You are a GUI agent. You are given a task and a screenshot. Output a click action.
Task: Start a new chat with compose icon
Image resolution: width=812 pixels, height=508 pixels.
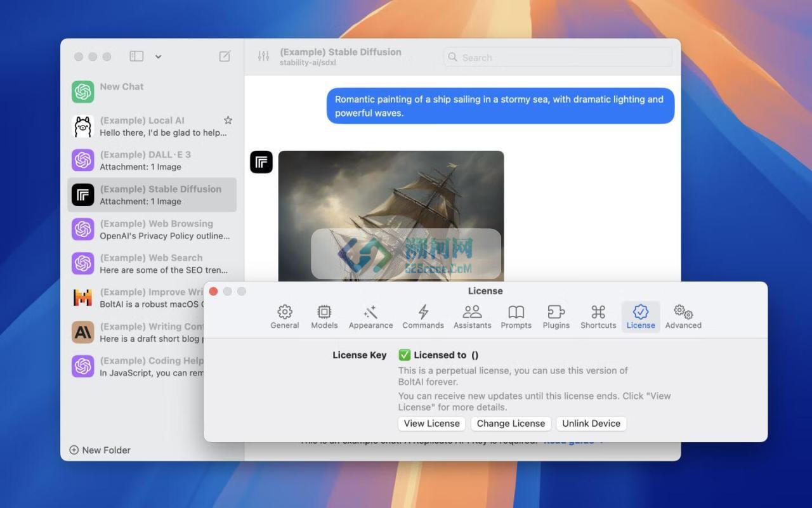[225, 56]
